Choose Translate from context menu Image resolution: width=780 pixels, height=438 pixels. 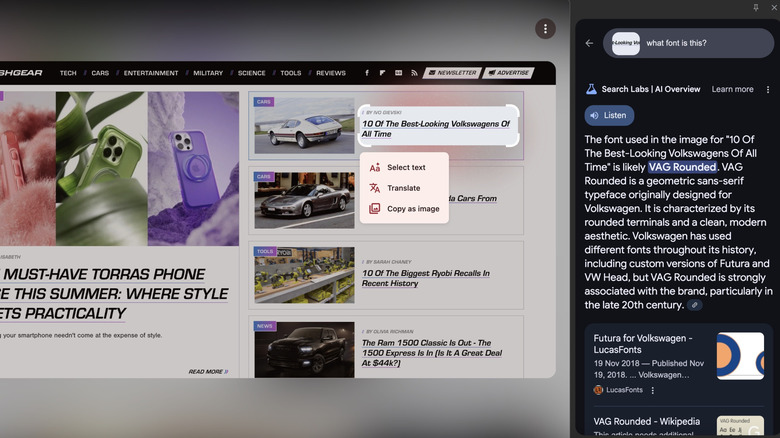click(403, 188)
